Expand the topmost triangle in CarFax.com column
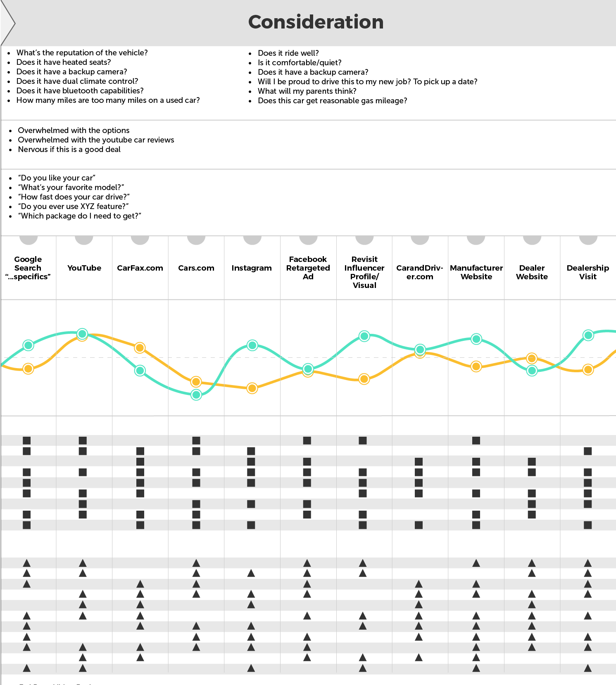 click(x=140, y=584)
